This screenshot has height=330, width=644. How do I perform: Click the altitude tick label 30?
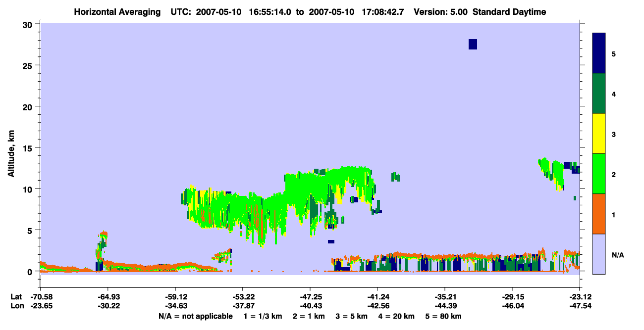point(29,24)
